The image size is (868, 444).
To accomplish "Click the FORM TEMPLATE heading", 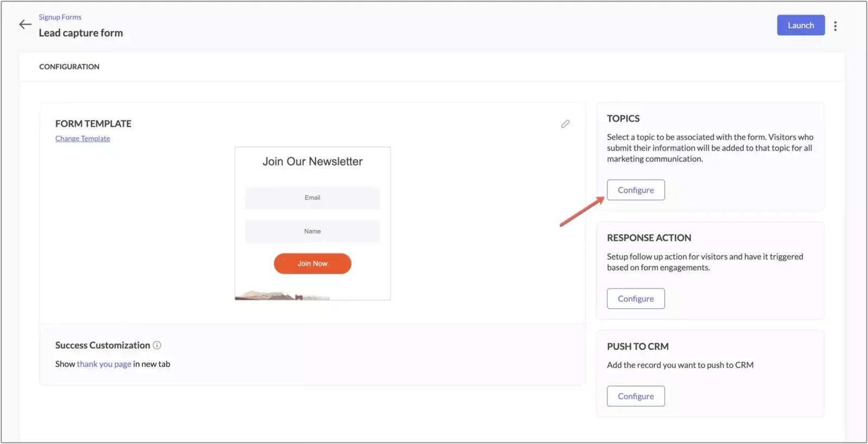I will pos(93,124).
